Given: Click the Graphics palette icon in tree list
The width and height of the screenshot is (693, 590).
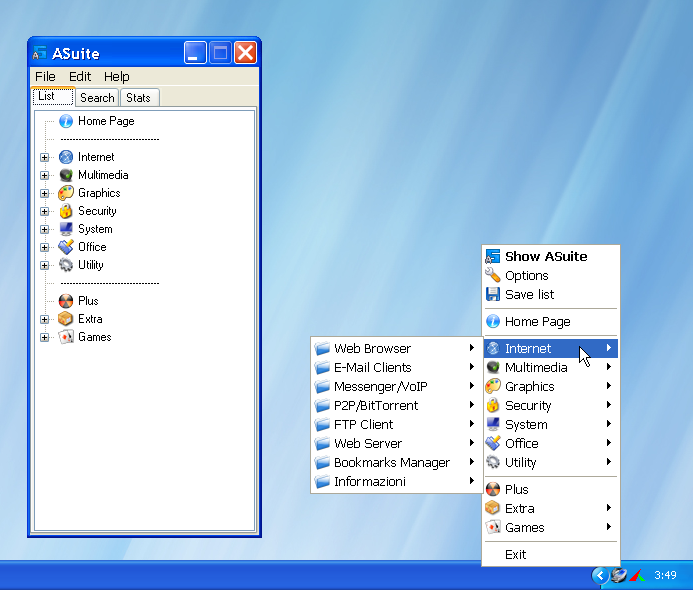Looking at the screenshot, I should 66,193.
